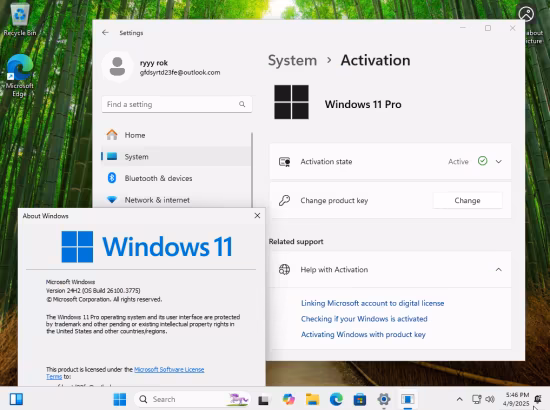Select the Recycle Bin desktop icon
Viewport: 550px width, 410px height.
click(x=20, y=19)
